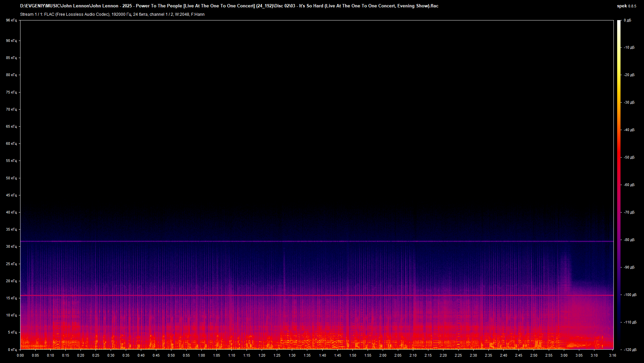Click the 96 кГц frequency axis label
This screenshot has width=644, height=363.
(x=11, y=20)
